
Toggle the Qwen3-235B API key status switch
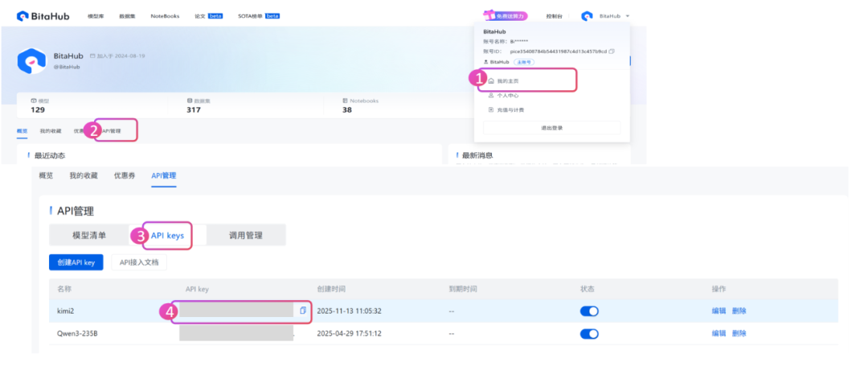589,334
